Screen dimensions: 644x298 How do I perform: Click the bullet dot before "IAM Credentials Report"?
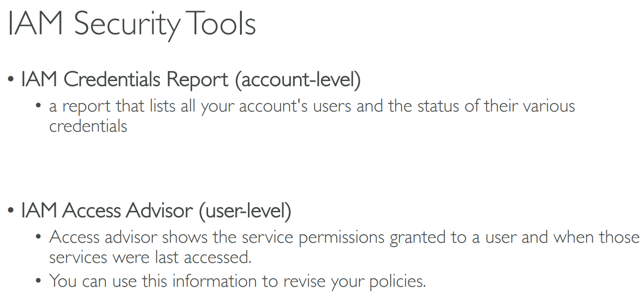pyautogui.click(x=11, y=81)
